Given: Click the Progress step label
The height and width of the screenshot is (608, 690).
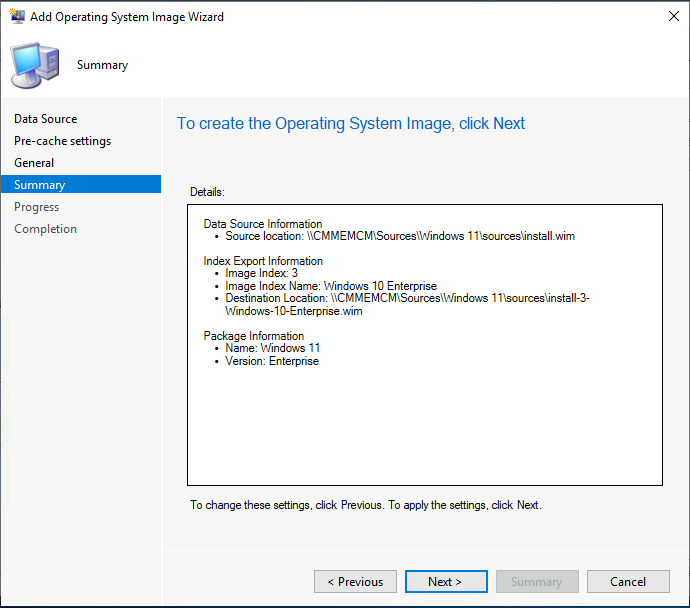Looking at the screenshot, I should (37, 207).
